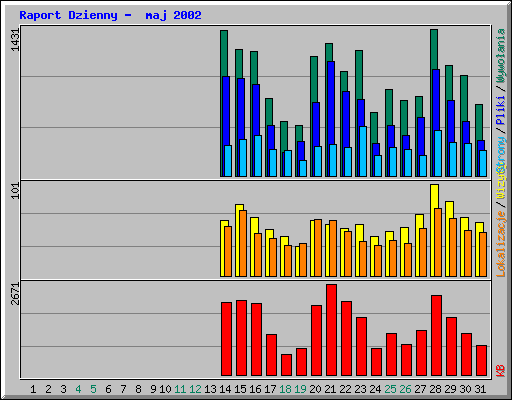The image size is (512, 400).
Task: Select day 7 on the x-axis
Action: click(x=123, y=389)
